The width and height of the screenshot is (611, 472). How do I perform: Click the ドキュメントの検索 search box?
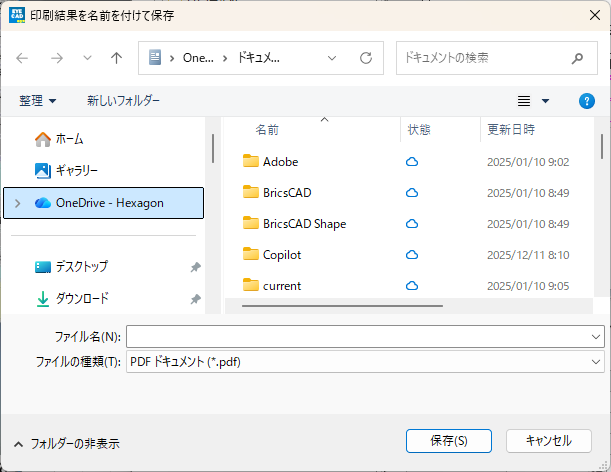tap(487, 58)
